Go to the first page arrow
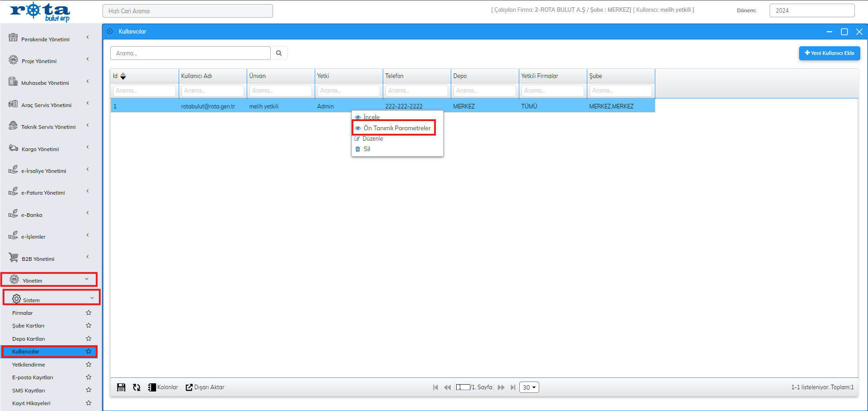This screenshot has height=411, width=868. pos(435,387)
